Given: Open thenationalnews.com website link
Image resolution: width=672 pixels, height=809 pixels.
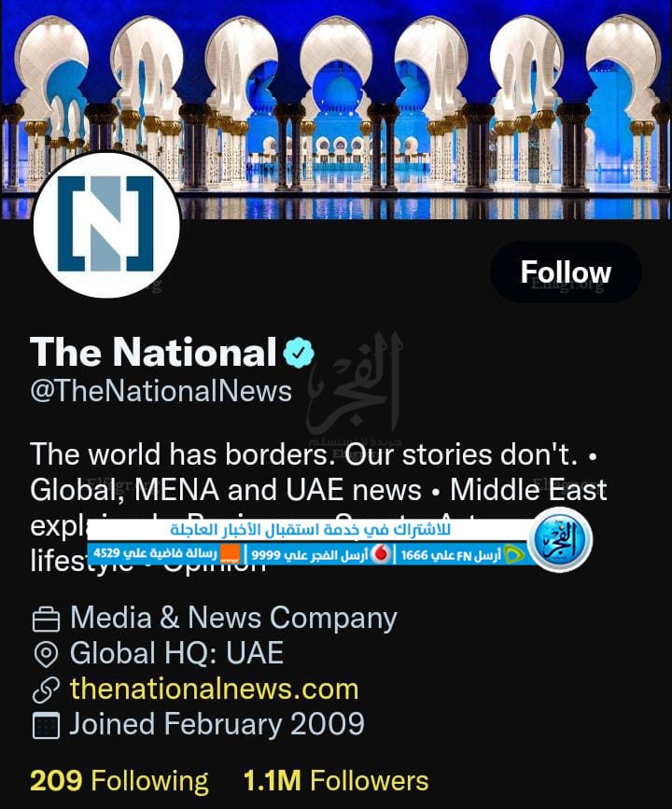Looking at the screenshot, I should (x=214, y=689).
